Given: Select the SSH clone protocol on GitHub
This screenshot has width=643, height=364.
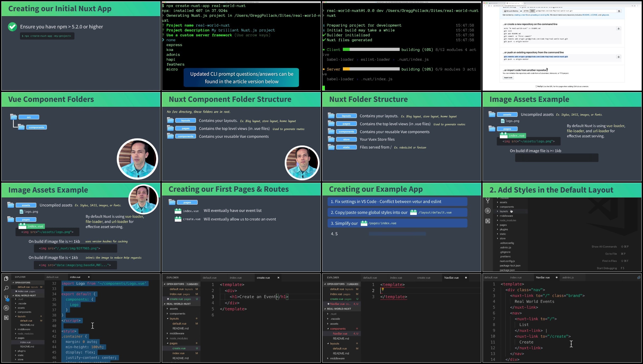Looking at the screenshot, I should pos(532,11).
